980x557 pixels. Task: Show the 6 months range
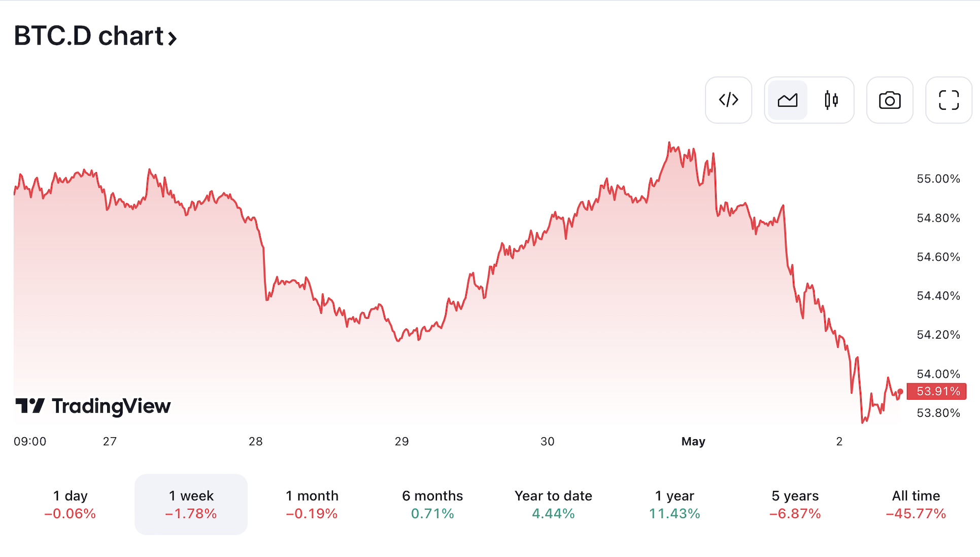click(432, 504)
